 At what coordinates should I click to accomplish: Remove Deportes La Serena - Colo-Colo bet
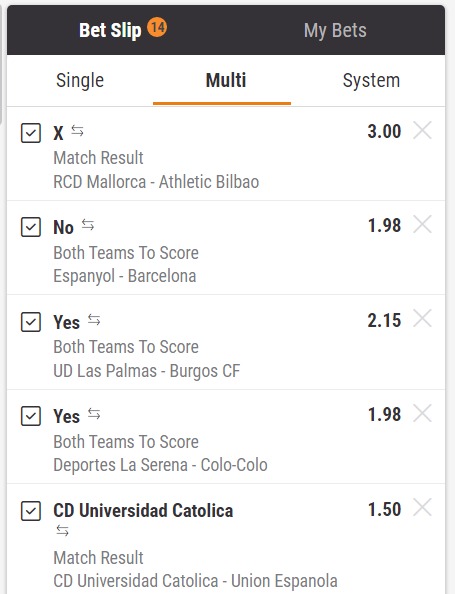(x=422, y=413)
